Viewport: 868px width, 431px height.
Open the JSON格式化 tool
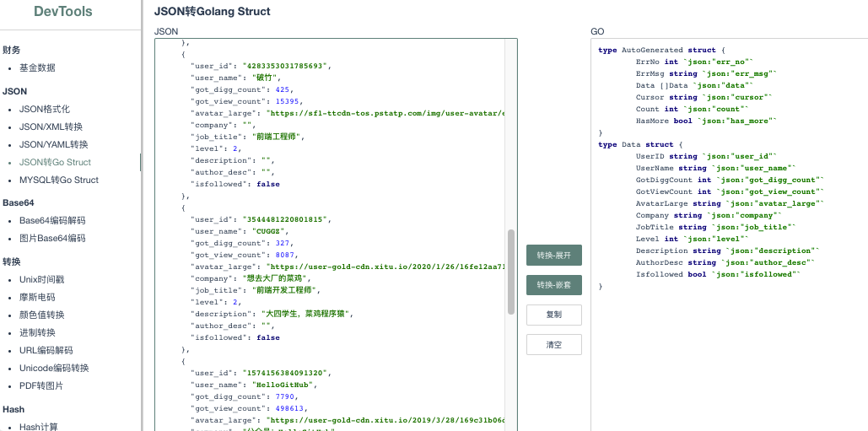point(45,110)
